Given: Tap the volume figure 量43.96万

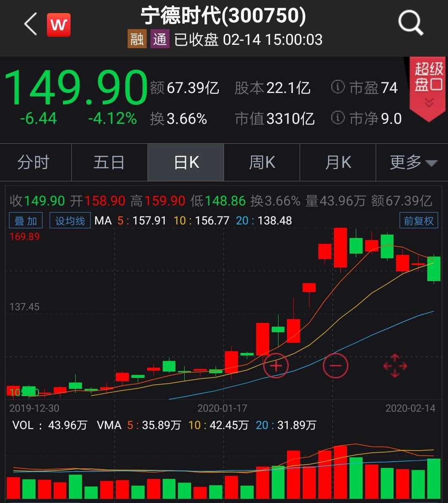Looking at the screenshot, I should 336,201.
